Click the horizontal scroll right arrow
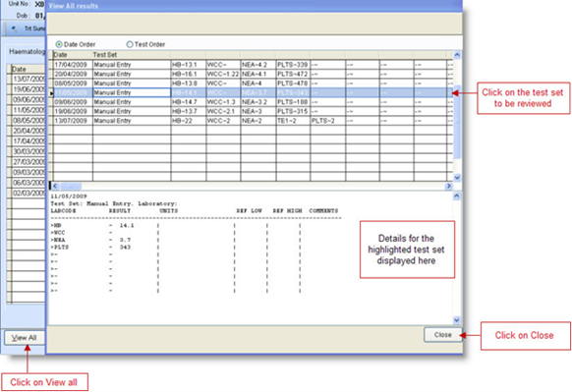 click(449, 186)
